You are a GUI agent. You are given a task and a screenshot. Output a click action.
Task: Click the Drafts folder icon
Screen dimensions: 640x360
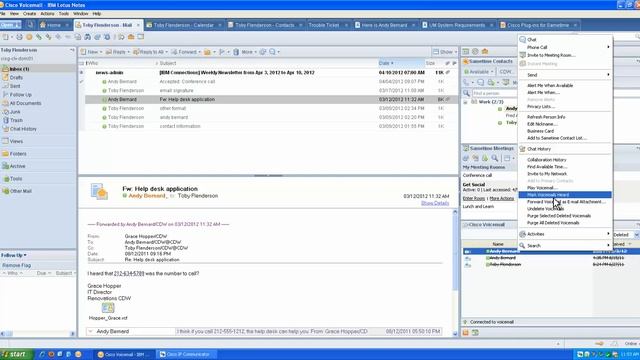(x=5, y=78)
